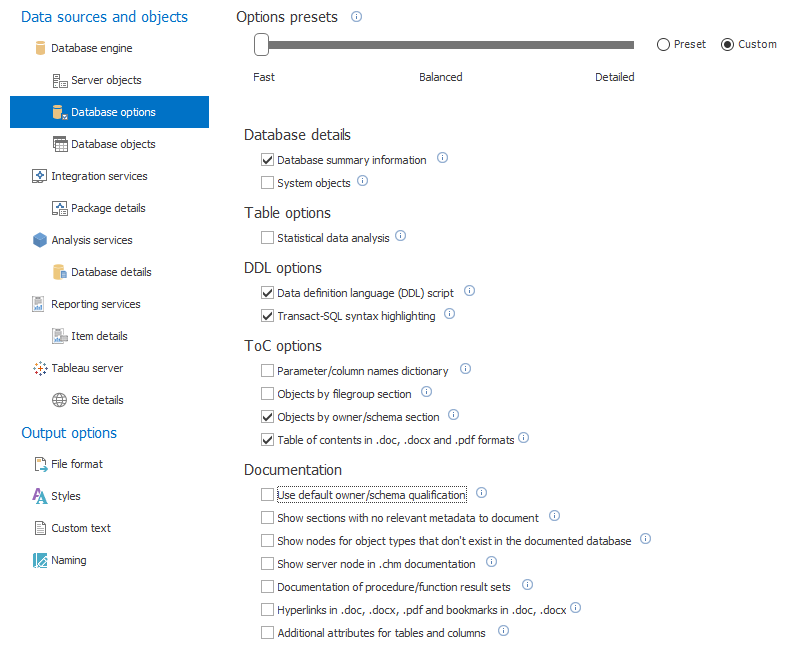Tick Use default owner/schema qualification
Screen dimensions: 803x650
267,495
